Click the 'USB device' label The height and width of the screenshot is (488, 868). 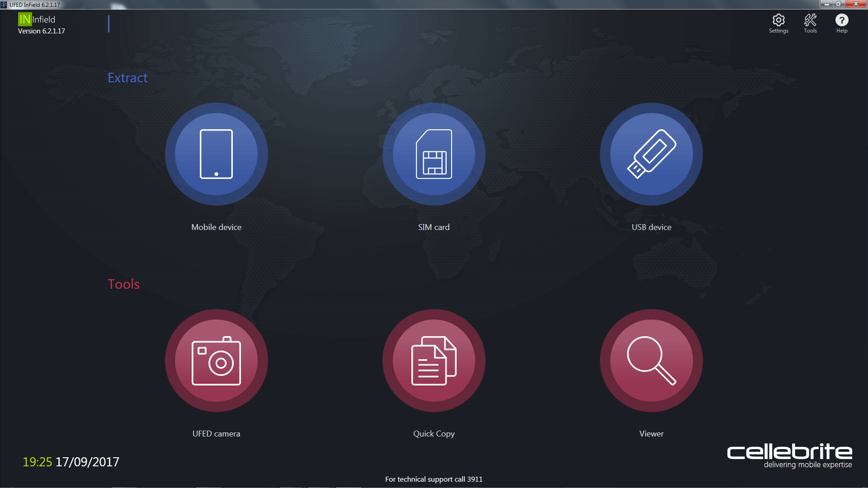click(651, 227)
